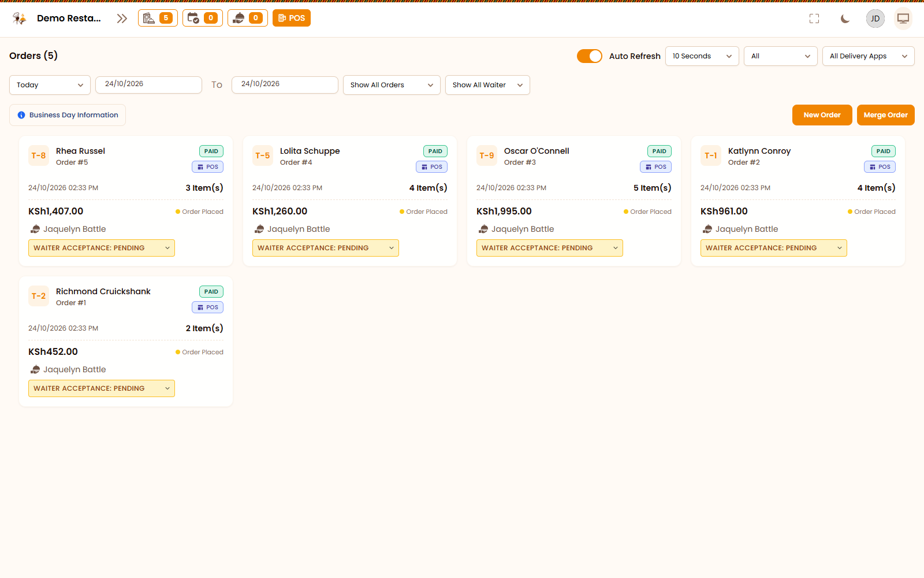This screenshot has height=578, width=924.
Task: Open waiter acceptance dropdown on Order #4
Action: (326, 248)
